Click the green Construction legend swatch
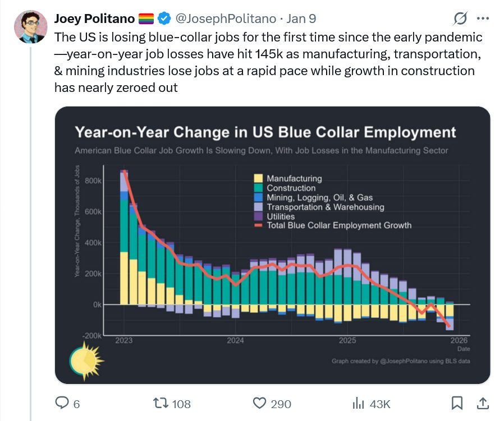Viewport: 504px width, 421px height. [x=259, y=188]
